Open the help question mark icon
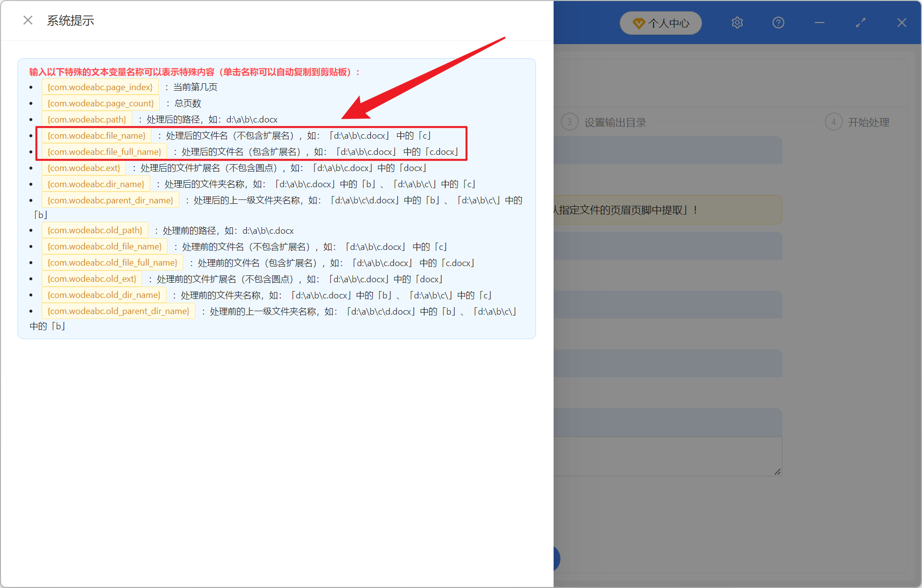The height and width of the screenshot is (588, 922). coord(777,23)
